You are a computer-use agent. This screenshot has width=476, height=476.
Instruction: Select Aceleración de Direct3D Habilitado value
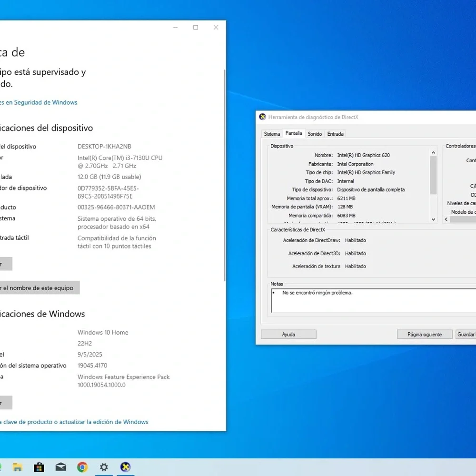tap(356, 253)
